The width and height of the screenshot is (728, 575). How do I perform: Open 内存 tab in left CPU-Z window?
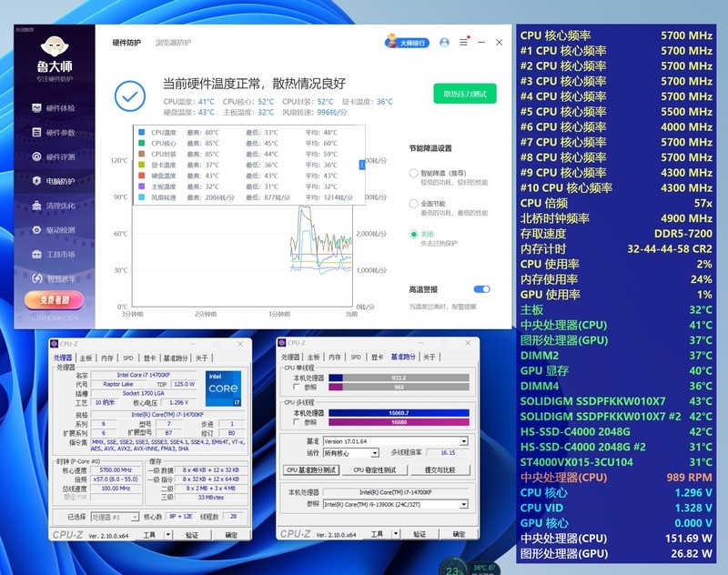[x=107, y=358]
